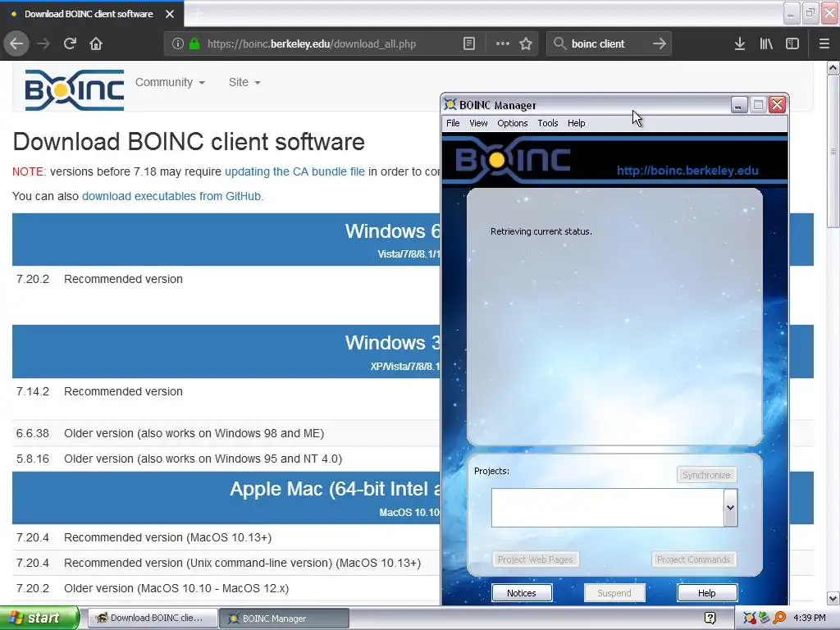Click the 7.20.2 Older version MacOS 10.10 row
This screenshot has width=840, height=630.
(226, 588)
